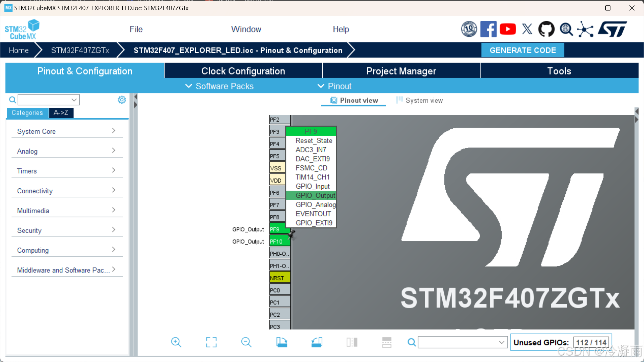The height and width of the screenshot is (362, 644).
Task: Click the PF10 pin on the chip
Action: [x=280, y=241]
